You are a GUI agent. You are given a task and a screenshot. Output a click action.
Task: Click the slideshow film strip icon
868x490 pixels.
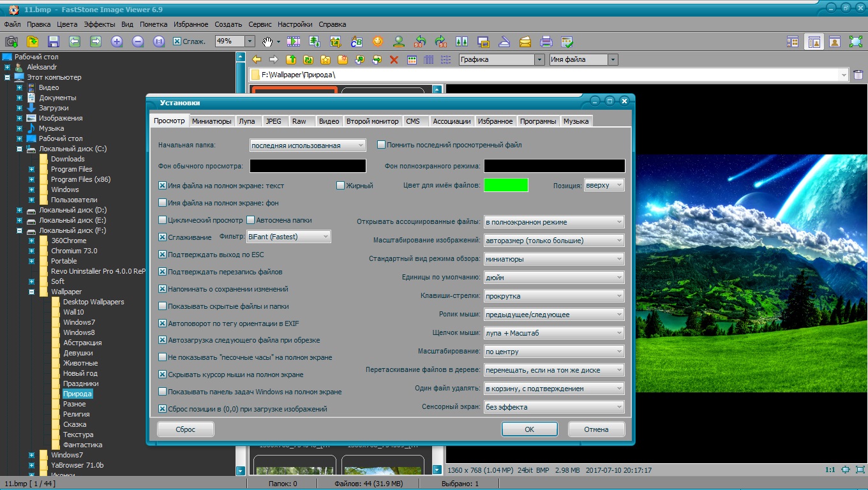coord(294,41)
